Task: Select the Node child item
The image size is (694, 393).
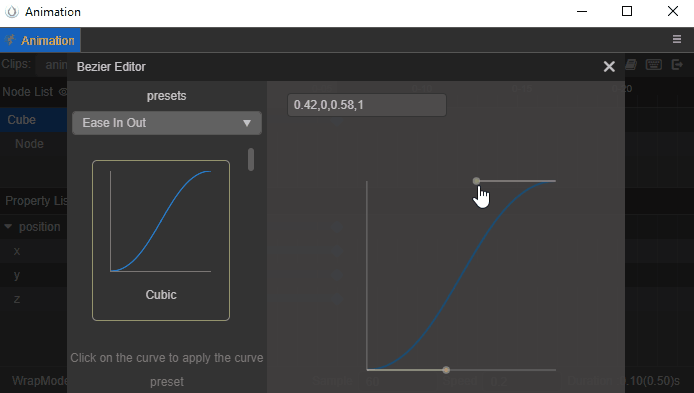Action: 29,144
